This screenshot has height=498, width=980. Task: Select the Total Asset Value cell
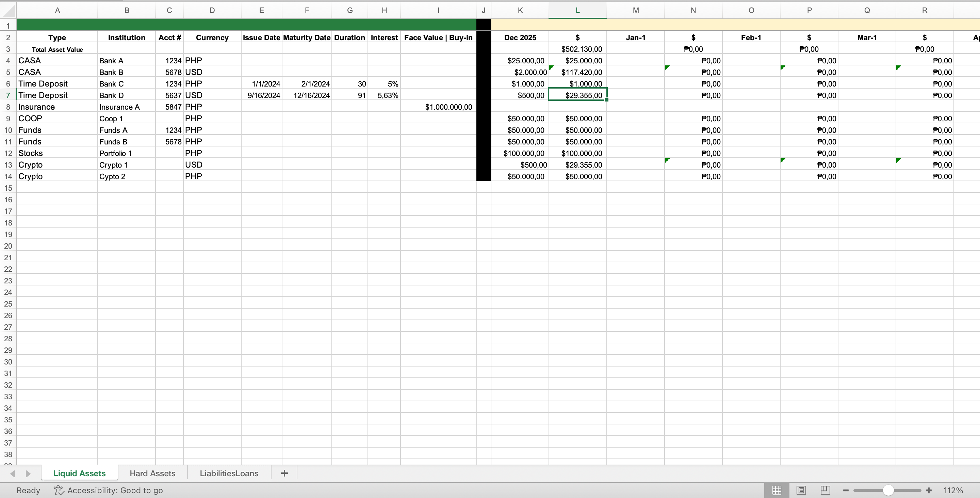pos(57,49)
